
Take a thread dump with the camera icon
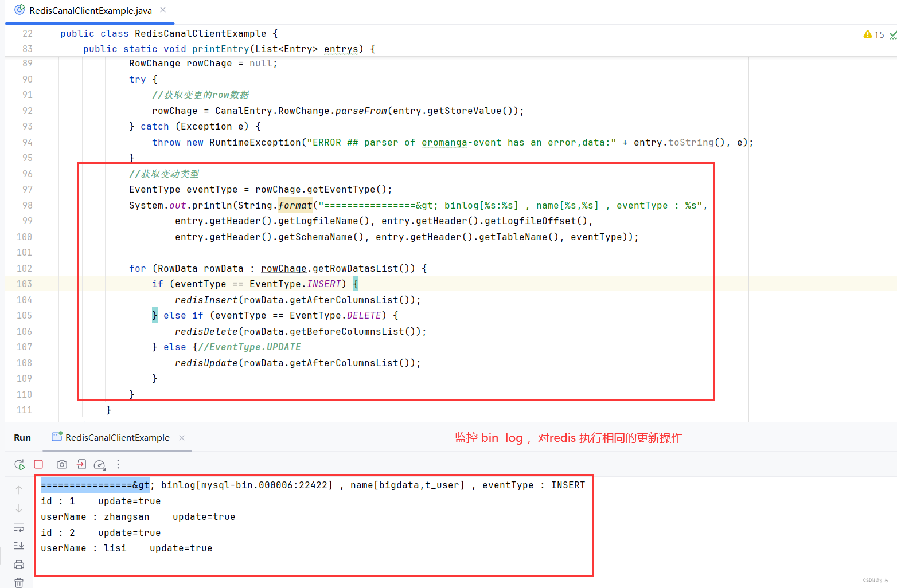[62, 464]
